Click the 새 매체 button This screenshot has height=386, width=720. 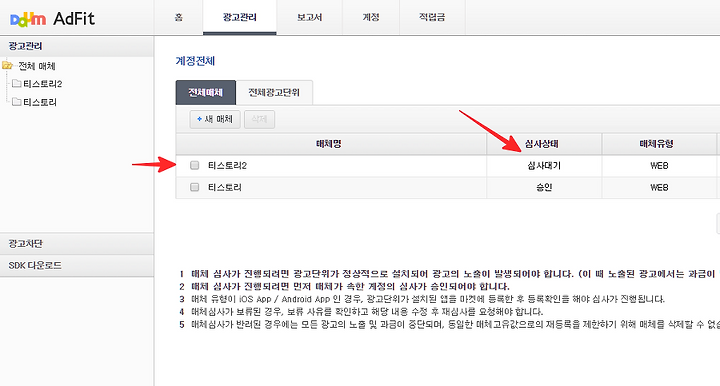tap(215, 119)
